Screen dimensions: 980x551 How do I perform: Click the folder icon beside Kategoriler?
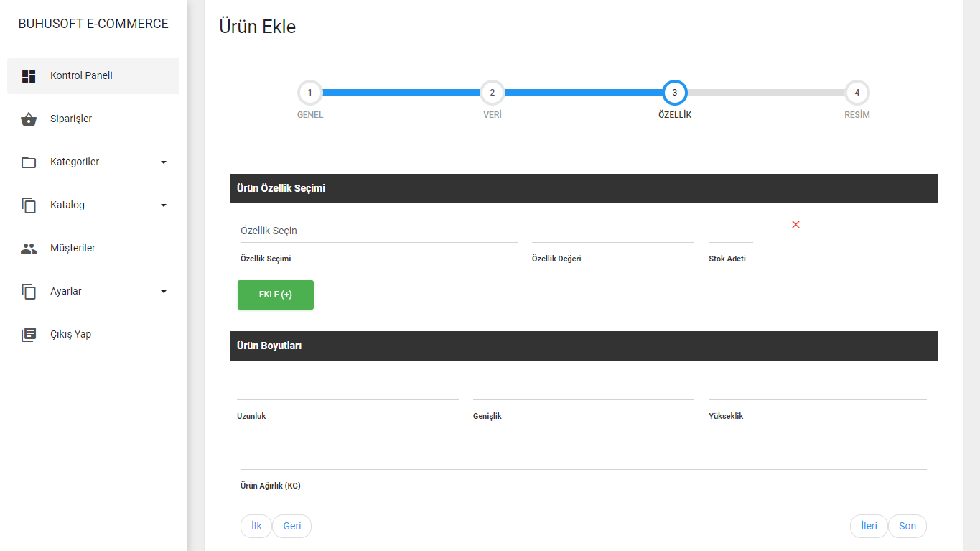tap(29, 162)
